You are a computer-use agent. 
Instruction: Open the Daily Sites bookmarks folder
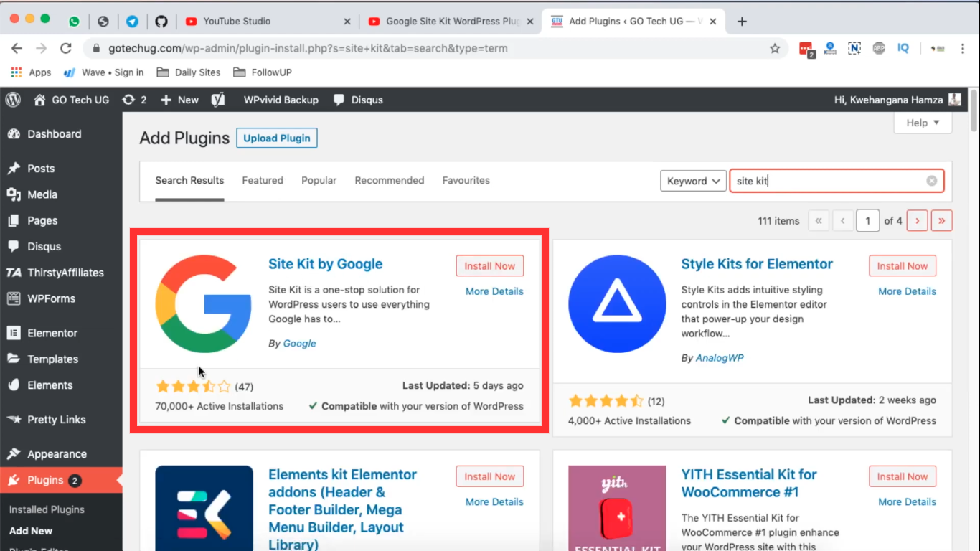point(189,72)
